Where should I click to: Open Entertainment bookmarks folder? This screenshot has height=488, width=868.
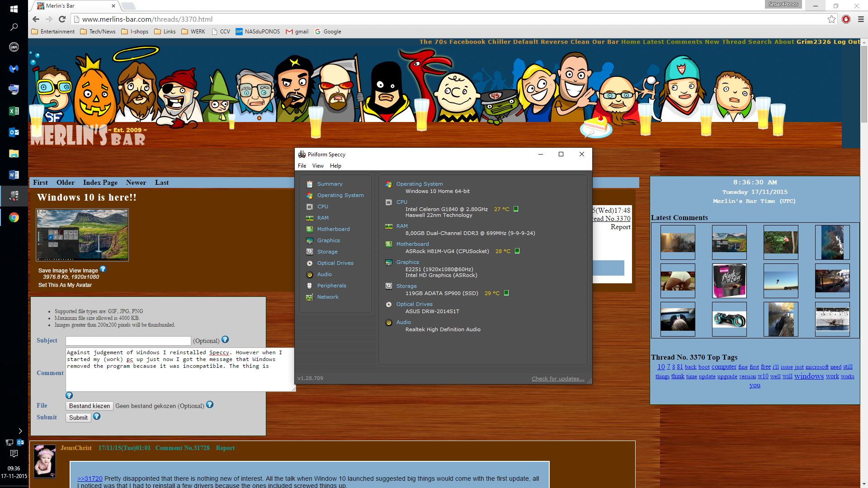53,32
